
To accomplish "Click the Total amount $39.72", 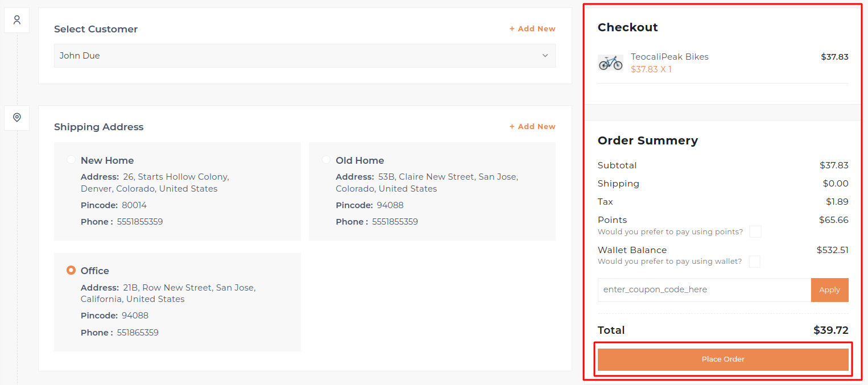I will [x=830, y=330].
